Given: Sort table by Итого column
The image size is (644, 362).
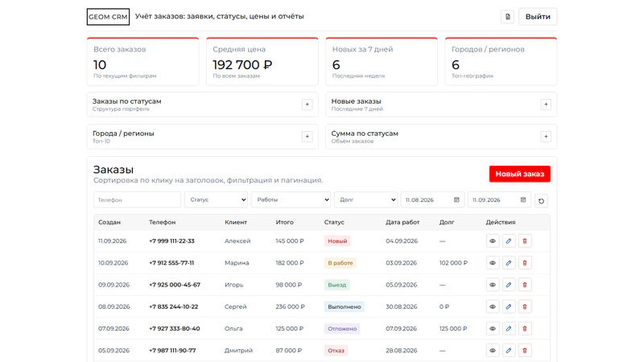Looking at the screenshot, I should pos(285,222).
